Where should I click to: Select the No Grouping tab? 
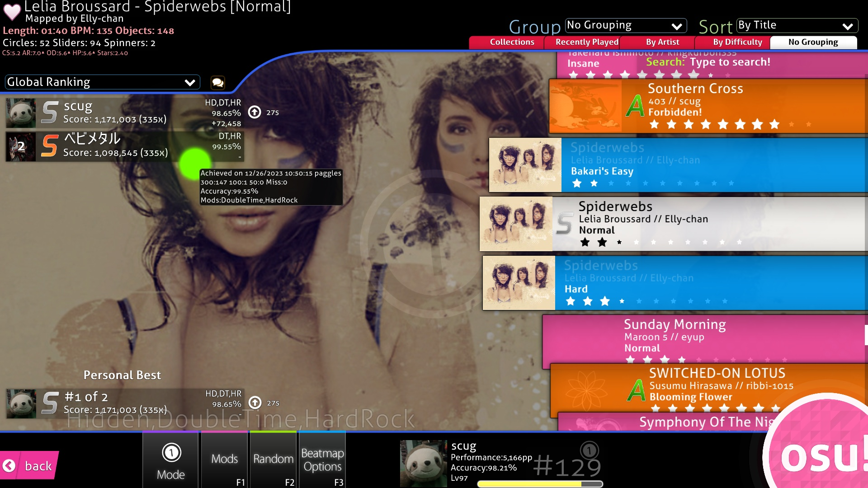pyautogui.click(x=813, y=42)
